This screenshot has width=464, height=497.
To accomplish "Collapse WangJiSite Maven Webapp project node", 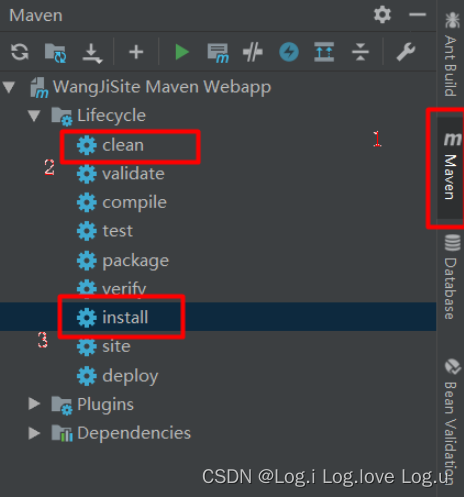I will (x=9, y=87).
